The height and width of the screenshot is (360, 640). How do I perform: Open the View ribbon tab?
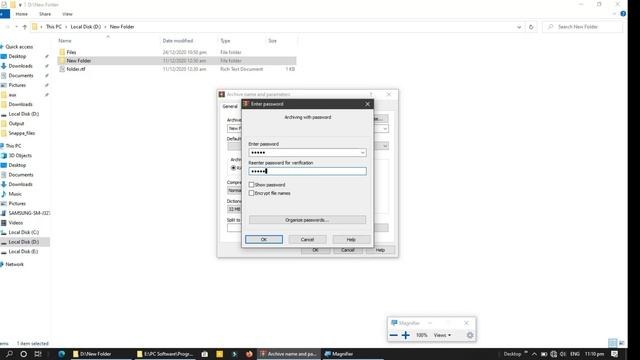coord(67,14)
